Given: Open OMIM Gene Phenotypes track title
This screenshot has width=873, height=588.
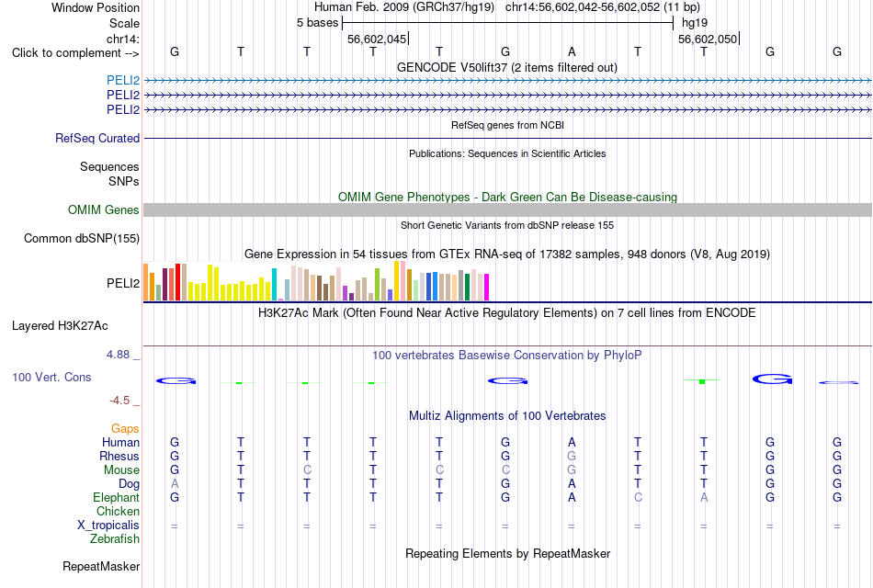Looking at the screenshot, I should coord(507,198).
